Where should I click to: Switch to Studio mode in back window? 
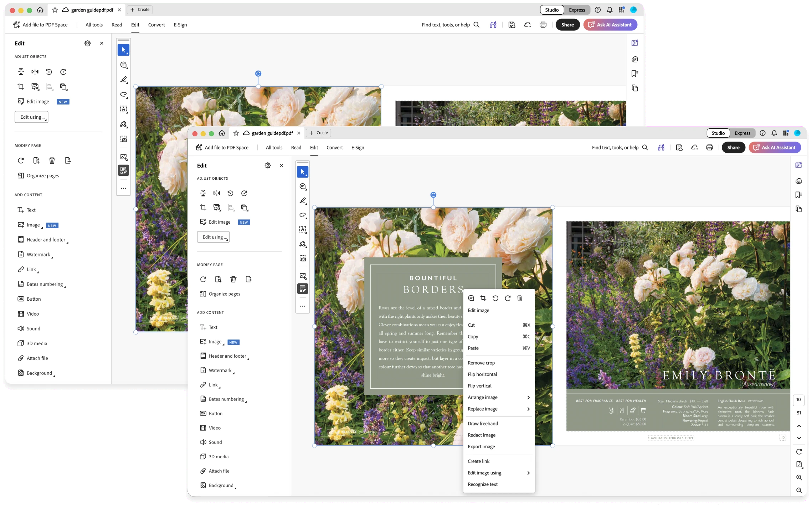[552, 10]
